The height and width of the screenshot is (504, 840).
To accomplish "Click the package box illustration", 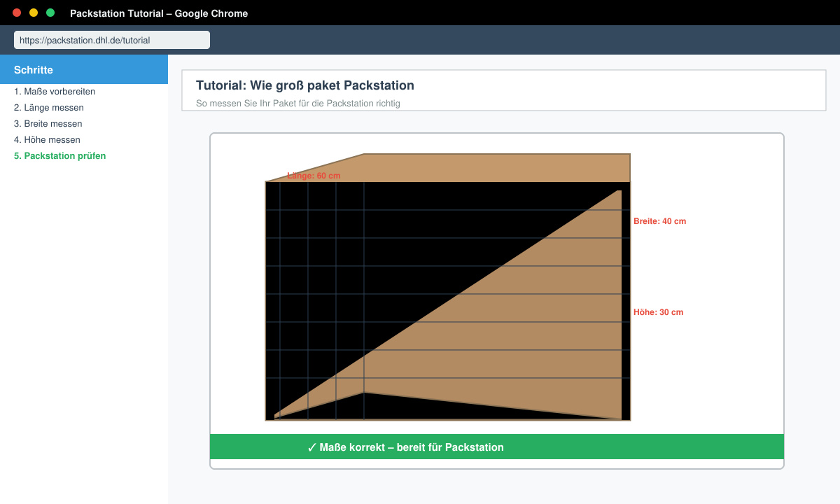I will [x=448, y=287].
